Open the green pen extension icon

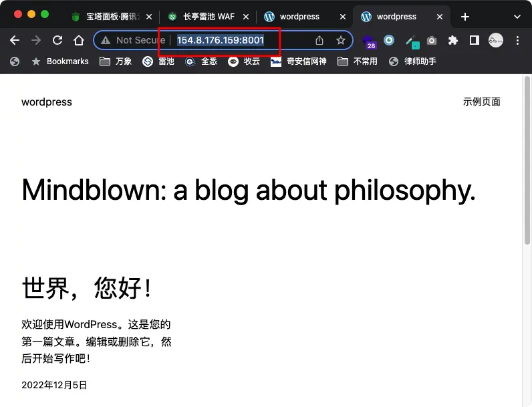412,41
